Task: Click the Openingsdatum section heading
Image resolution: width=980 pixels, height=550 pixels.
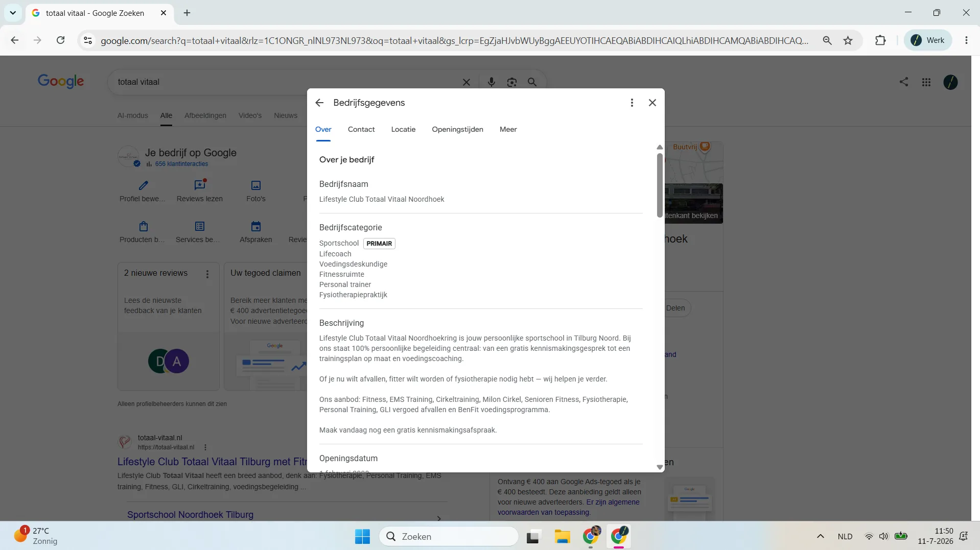Action: click(x=348, y=458)
